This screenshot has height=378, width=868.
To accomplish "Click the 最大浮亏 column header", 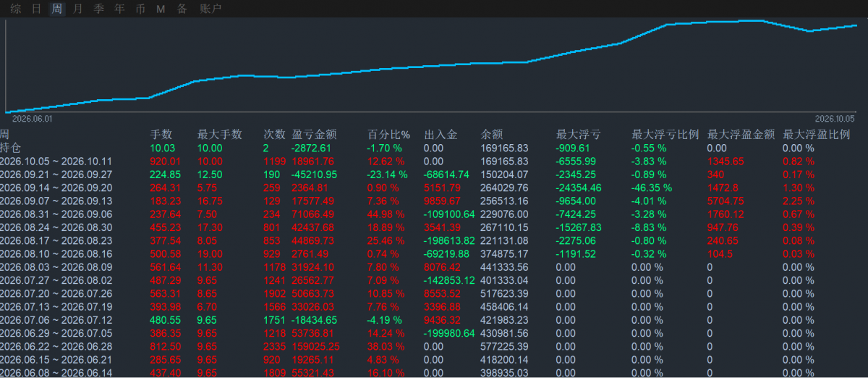I will coord(578,135).
